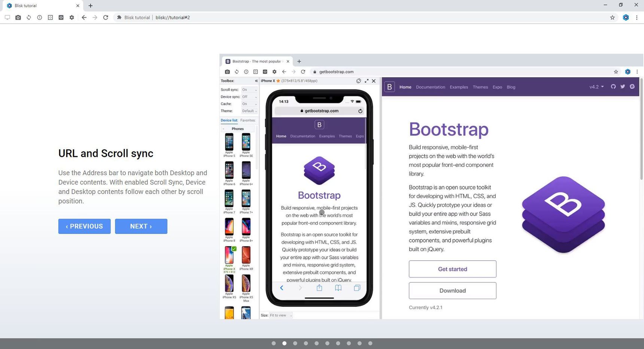Open Scroll sync dropdown in preview Toolbox
The height and width of the screenshot is (349, 644).
pos(249,90)
